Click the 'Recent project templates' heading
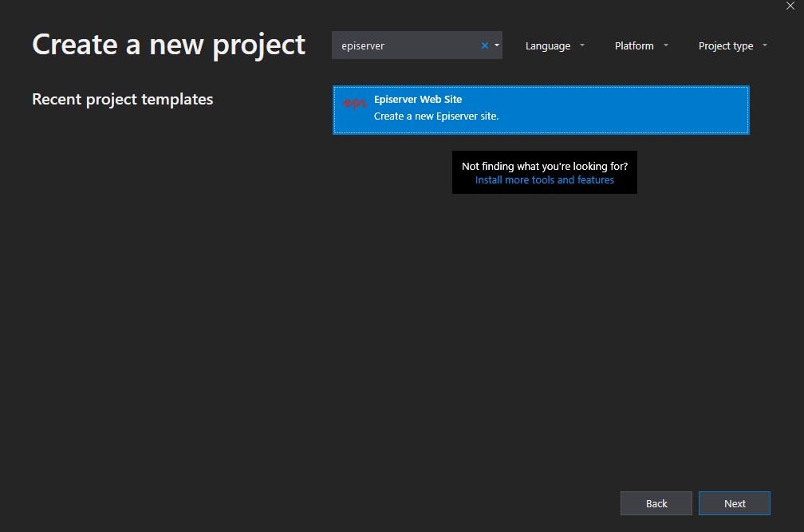This screenshot has width=804, height=532. (123, 100)
